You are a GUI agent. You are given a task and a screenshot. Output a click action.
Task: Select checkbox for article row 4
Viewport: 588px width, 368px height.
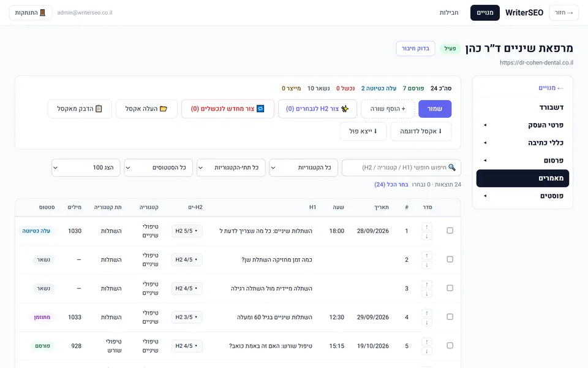[450, 317]
